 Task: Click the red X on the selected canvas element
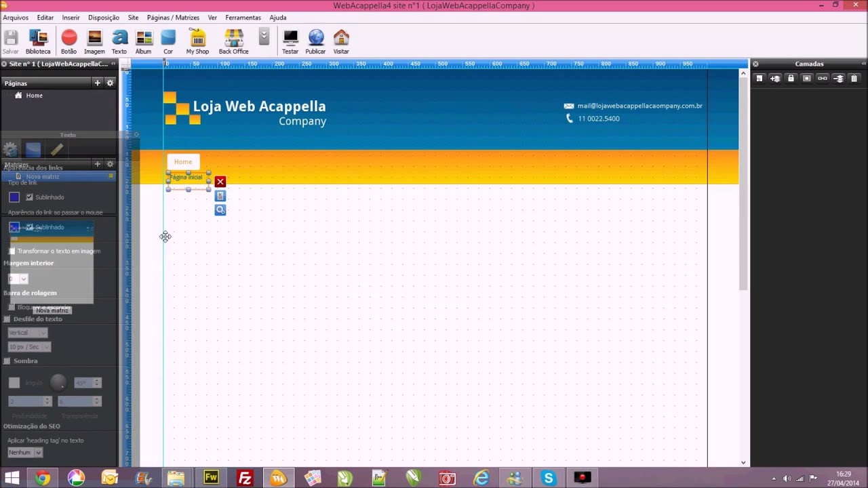220,182
